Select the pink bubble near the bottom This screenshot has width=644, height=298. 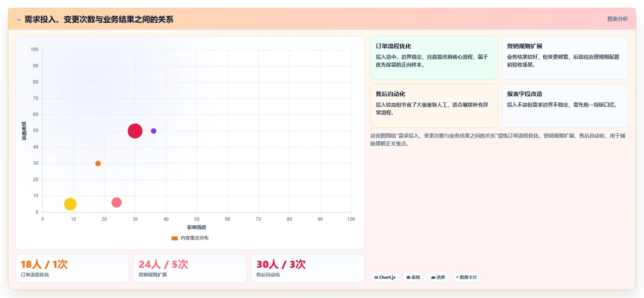116,202
